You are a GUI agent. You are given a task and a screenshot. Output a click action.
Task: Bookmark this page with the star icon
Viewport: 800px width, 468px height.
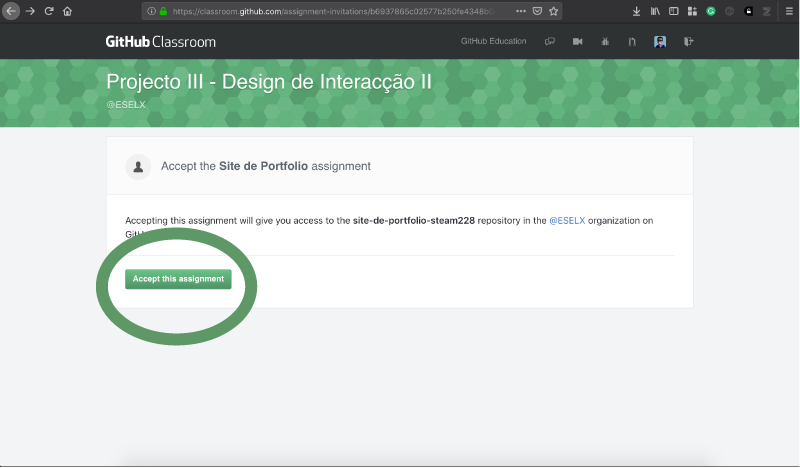554,11
